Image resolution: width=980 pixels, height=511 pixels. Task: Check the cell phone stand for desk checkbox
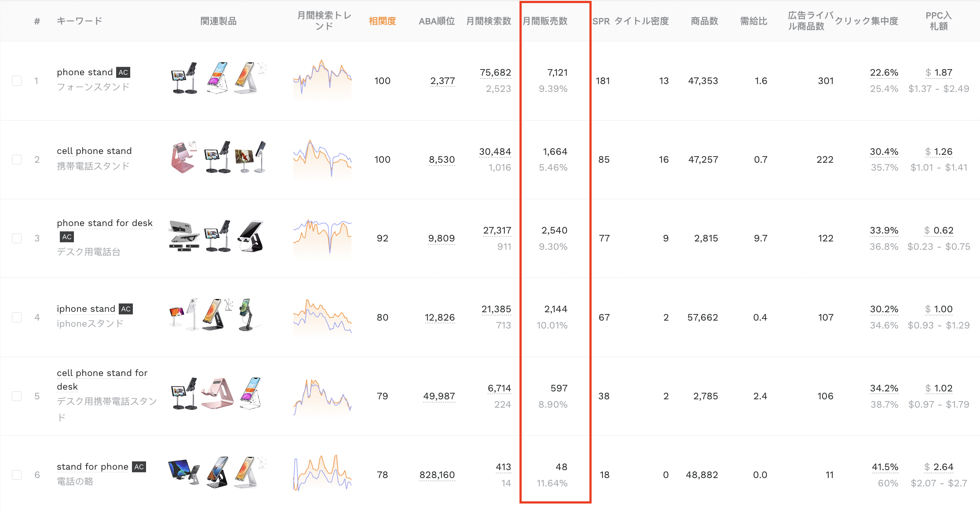click(17, 396)
